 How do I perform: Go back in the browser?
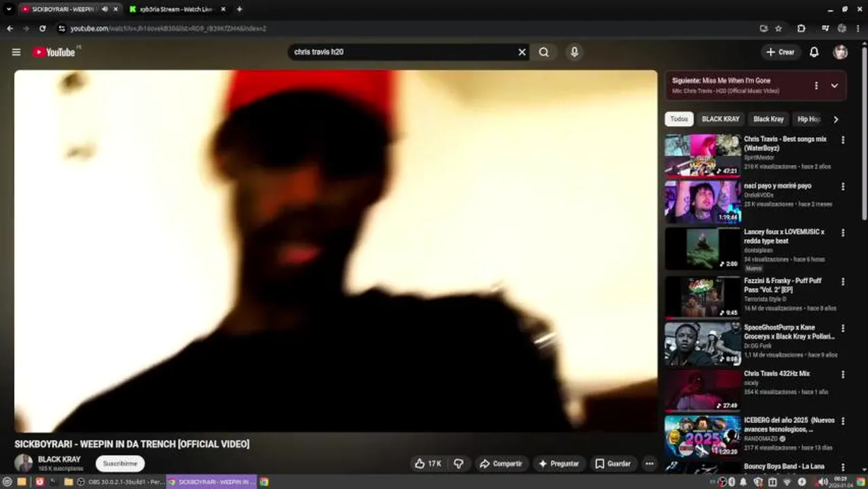click(x=10, y=29)
